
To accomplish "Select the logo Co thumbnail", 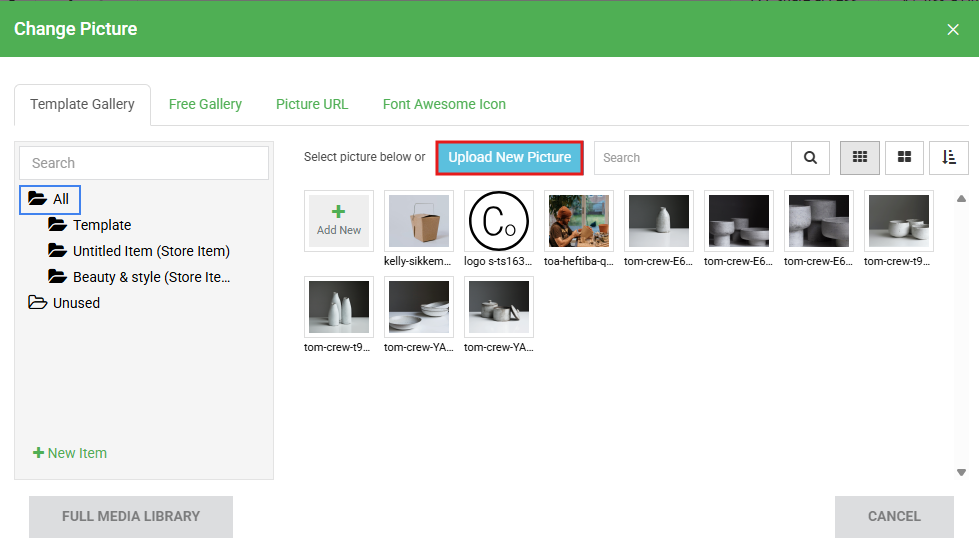I will [x=499, y=222].
